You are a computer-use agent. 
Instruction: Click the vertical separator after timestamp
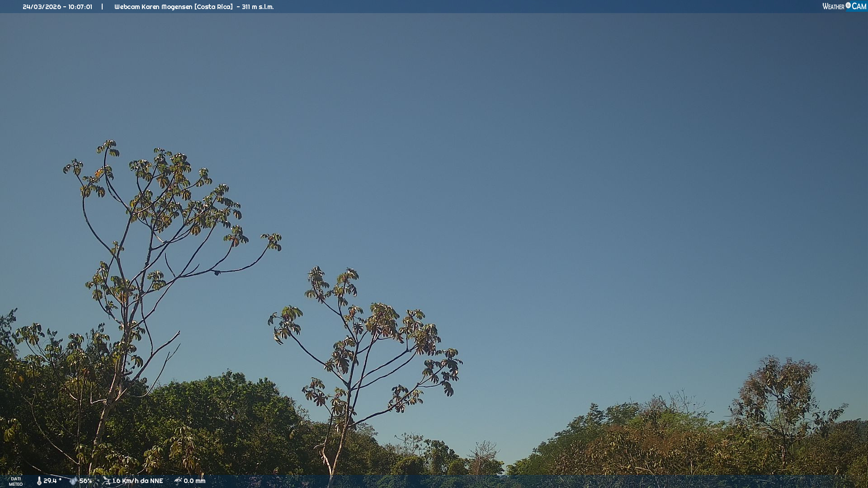pos(102,7)
